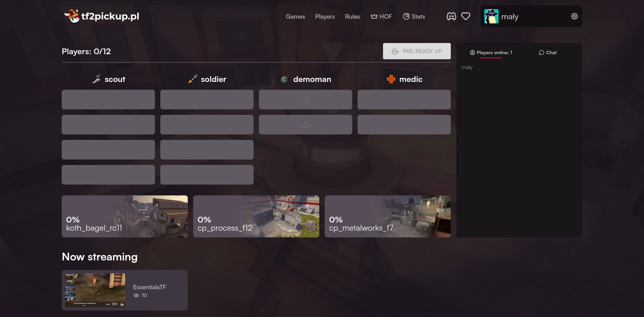This screenshot has width=644, height=317.
Task: Click the soldier rocket icon
Action: coord(192,79)
